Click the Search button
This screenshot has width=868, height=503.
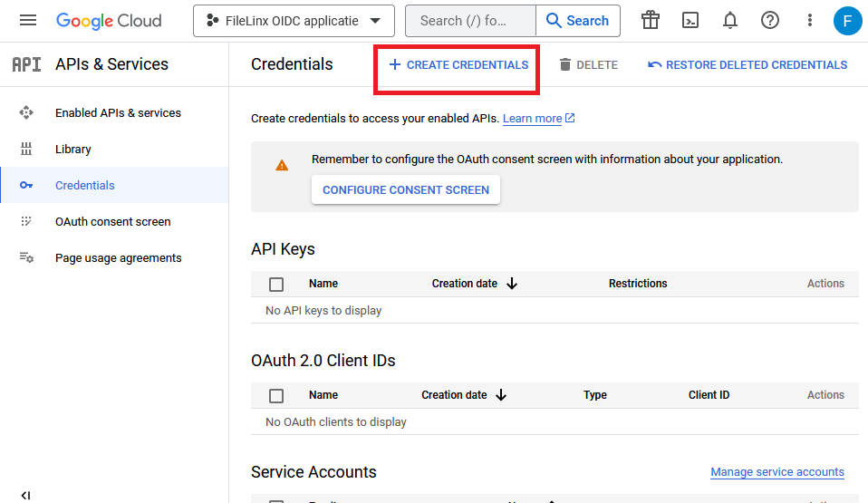pyautogui.click(x=577, y=21)
